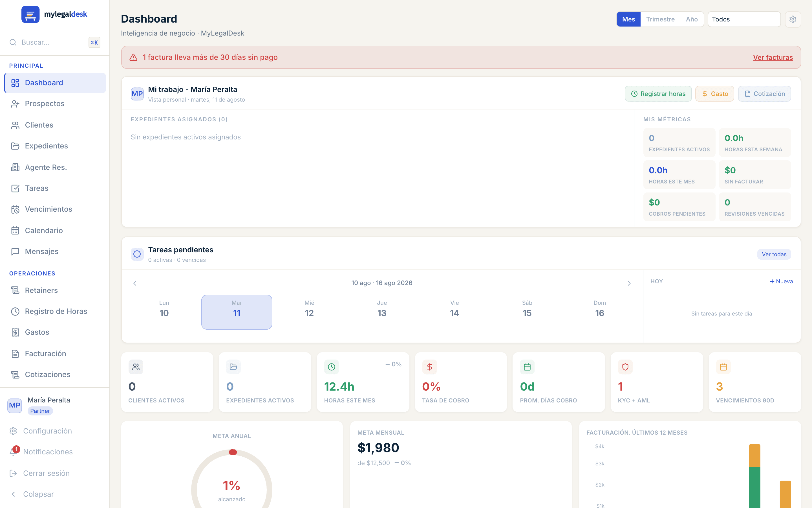Click the Clientes people icon
Screen dimensions: 812x508
(15, 125)
